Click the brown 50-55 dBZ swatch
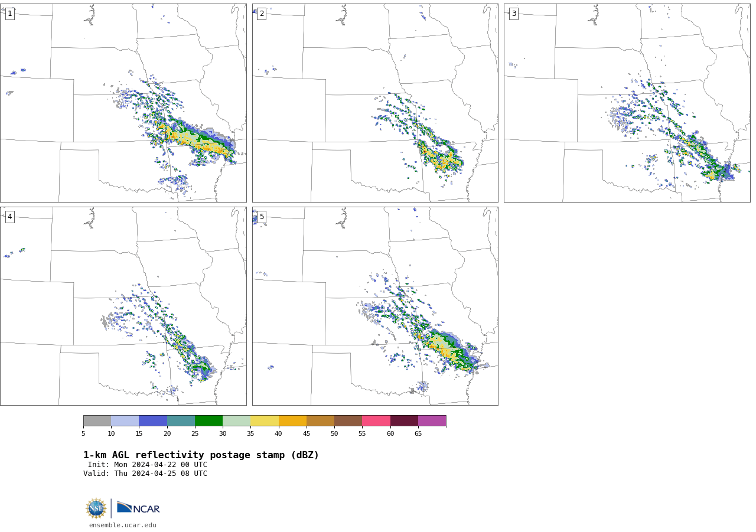 click(348, 421)
